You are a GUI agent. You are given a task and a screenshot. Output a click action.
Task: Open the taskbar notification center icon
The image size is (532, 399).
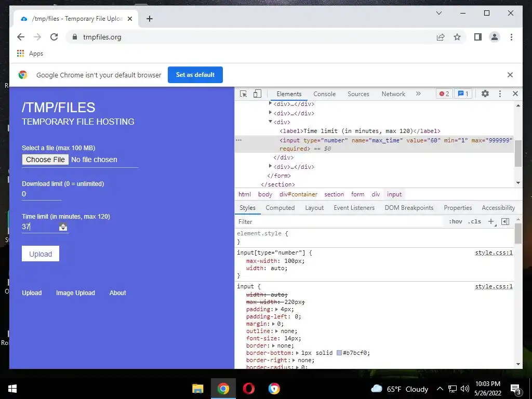(x=516, y=390)
